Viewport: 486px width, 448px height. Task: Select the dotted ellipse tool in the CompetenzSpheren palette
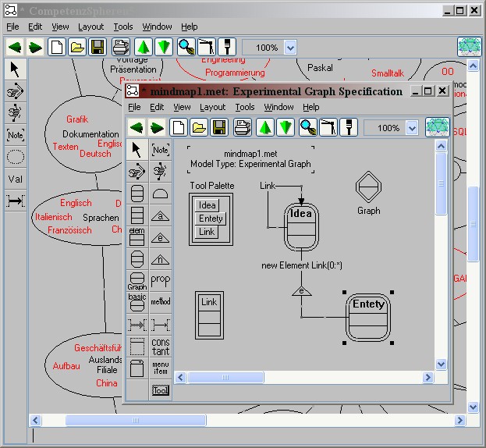15,157
